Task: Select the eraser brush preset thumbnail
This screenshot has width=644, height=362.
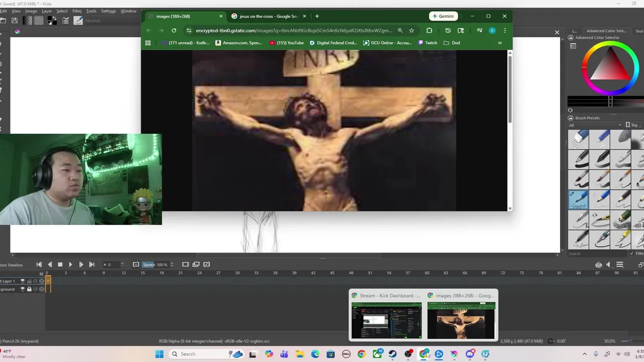Action: (x=578, y=139)
